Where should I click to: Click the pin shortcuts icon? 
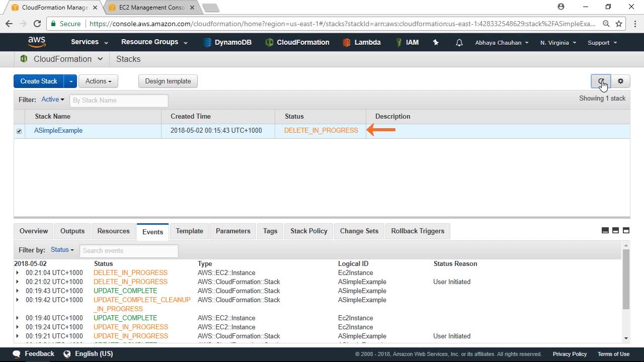click(x=436, y=43)
